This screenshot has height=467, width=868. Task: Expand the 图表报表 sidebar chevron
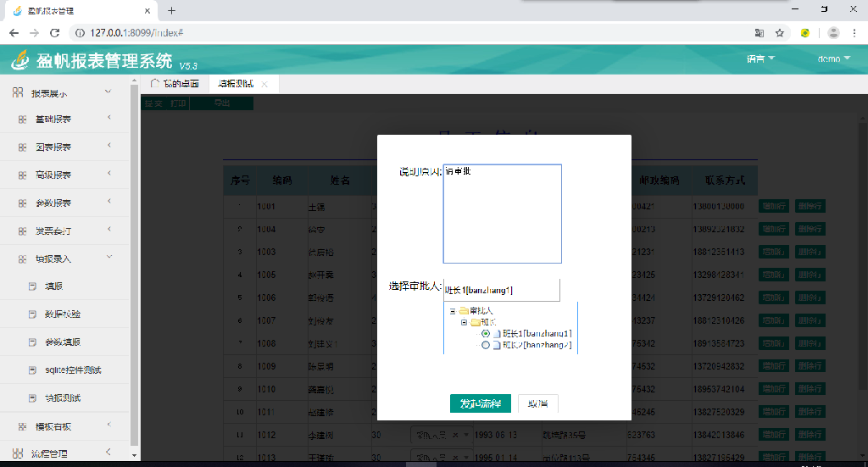pos(109,147)
